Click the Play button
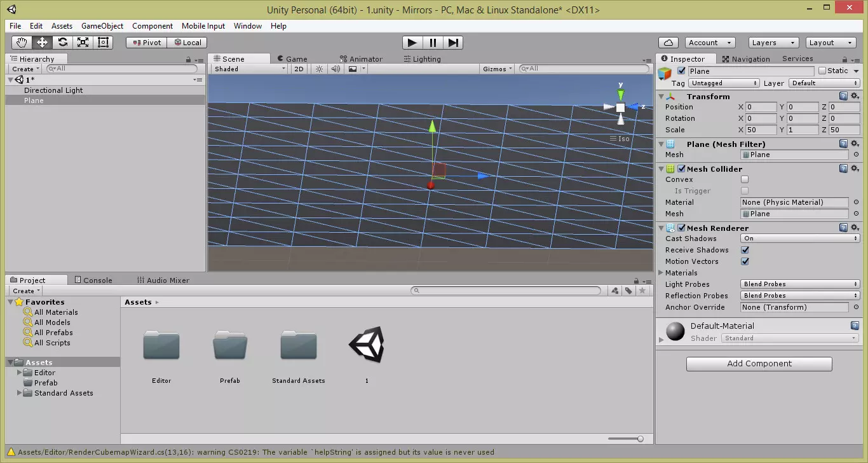 (412, 43)
